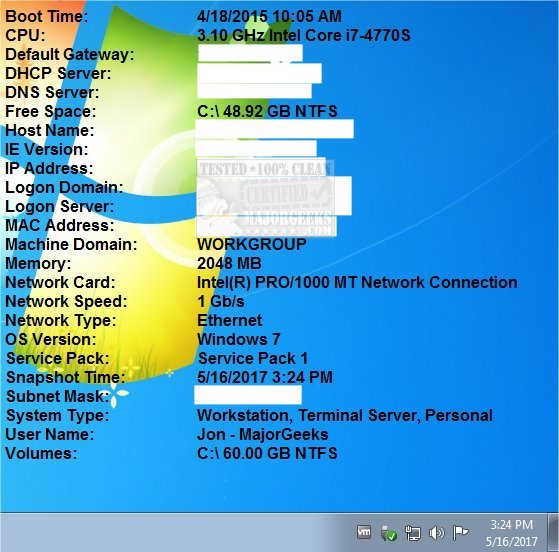Image resolution: width=559 pixels, height=552 pixels.
Task: Click the "Logon Domain:" label
Action: 64,187
